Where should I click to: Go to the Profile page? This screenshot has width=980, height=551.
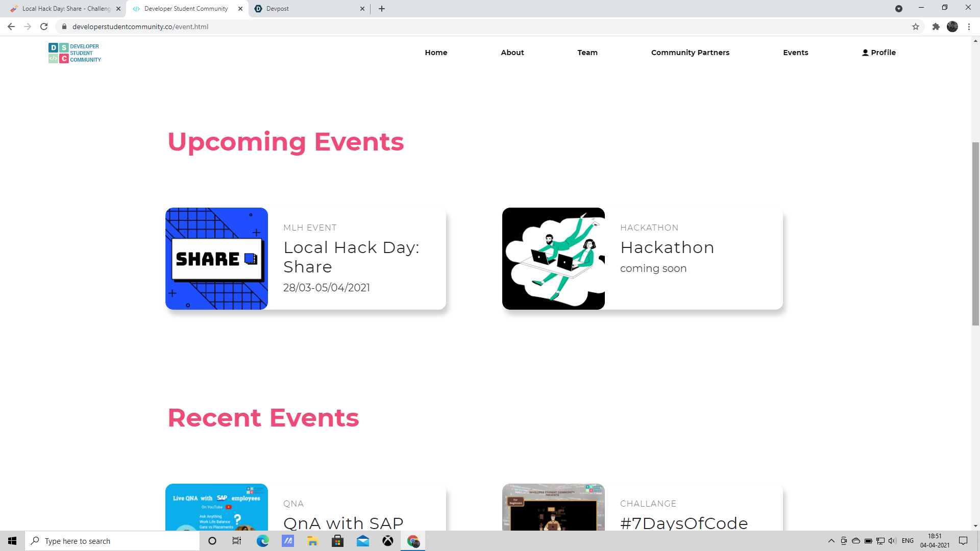pos(878,53)
